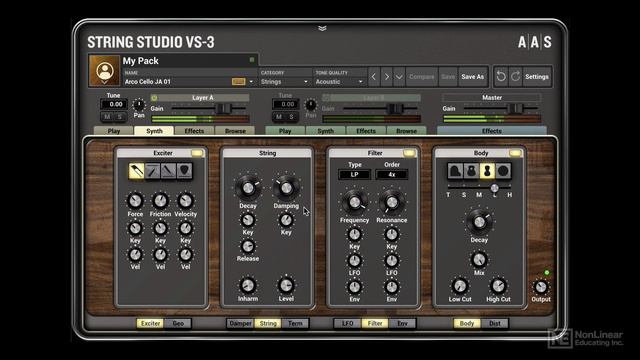
Task: Select the third exciter type icon
Action: [168, 171]
